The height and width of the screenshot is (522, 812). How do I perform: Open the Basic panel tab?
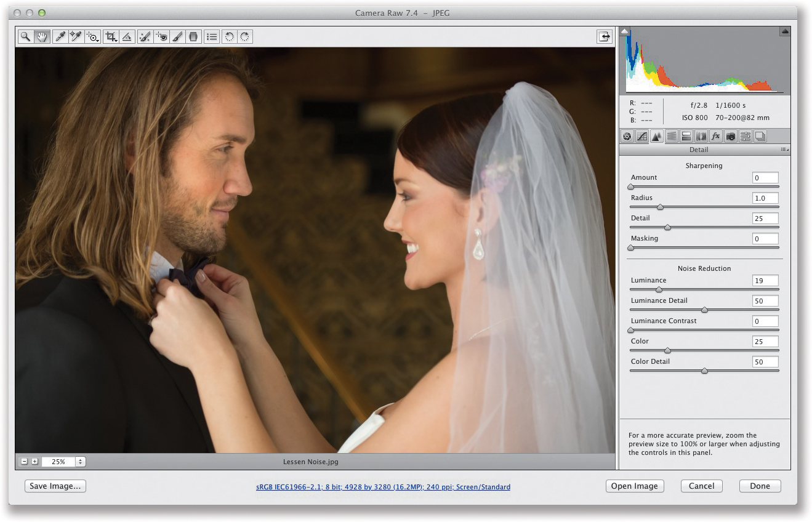627,137
